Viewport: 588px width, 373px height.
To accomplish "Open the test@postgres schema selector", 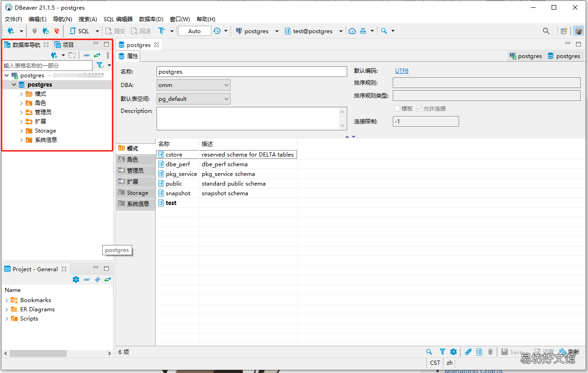I will point(314,31).
